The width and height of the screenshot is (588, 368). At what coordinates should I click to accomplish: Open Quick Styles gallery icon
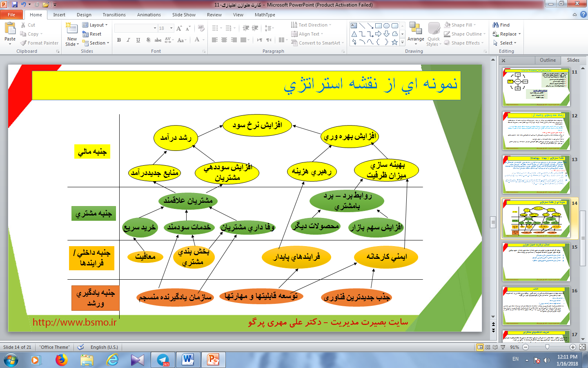click(434, 29)
